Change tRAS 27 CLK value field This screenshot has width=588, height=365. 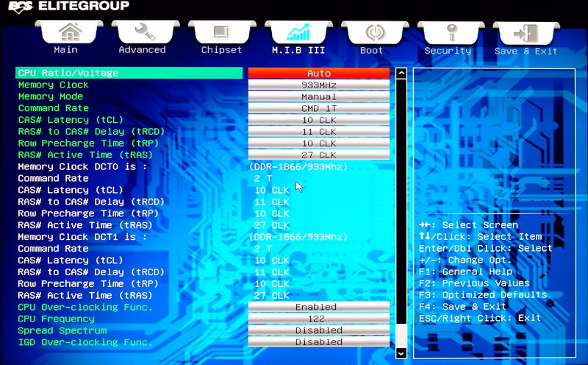pos(319,155)
